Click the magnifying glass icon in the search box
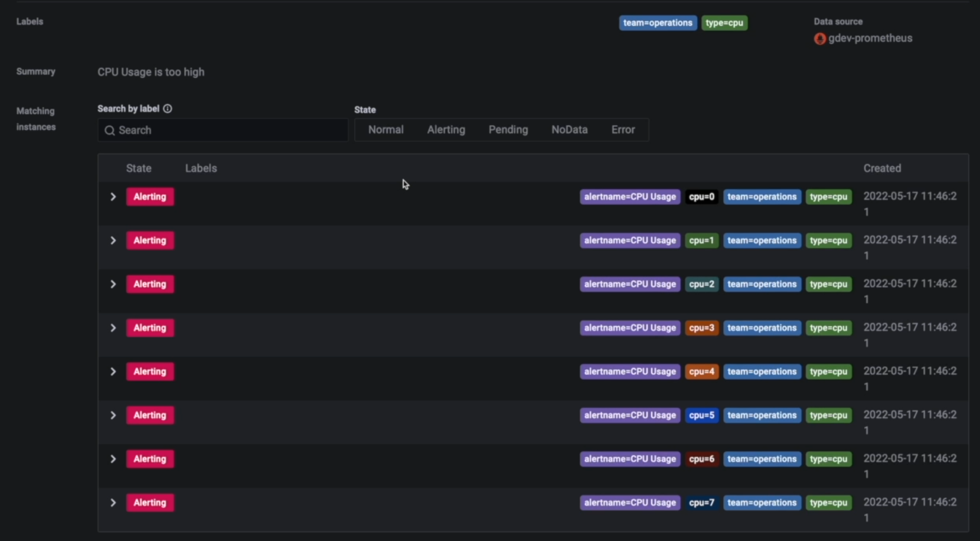Viewport: 980px width, 541px height. (110, 131)
